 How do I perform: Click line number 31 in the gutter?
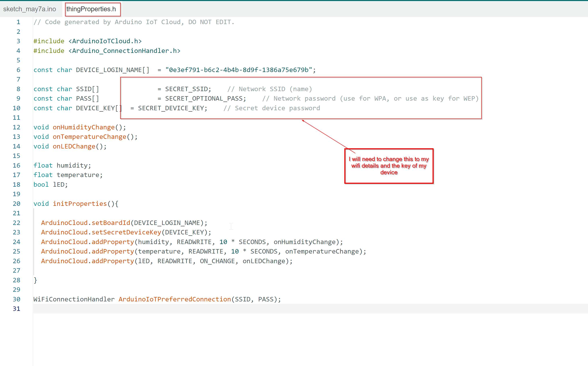[17, 309]
